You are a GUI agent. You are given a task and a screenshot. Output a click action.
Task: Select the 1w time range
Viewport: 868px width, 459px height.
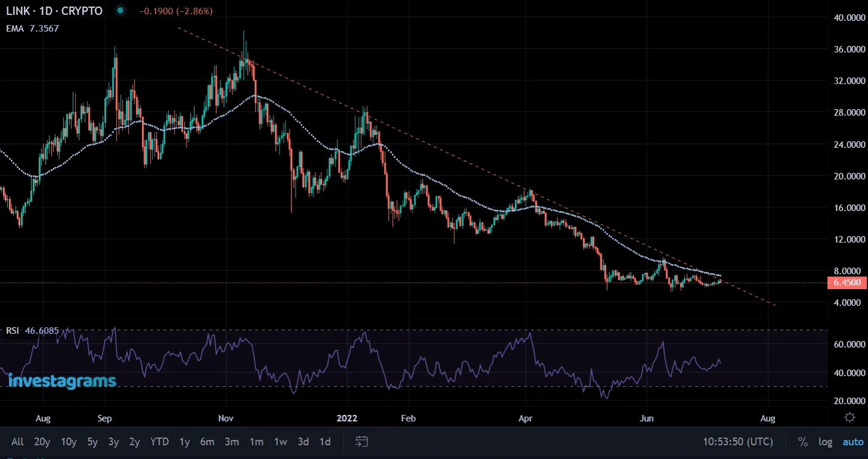pos(281,442)
